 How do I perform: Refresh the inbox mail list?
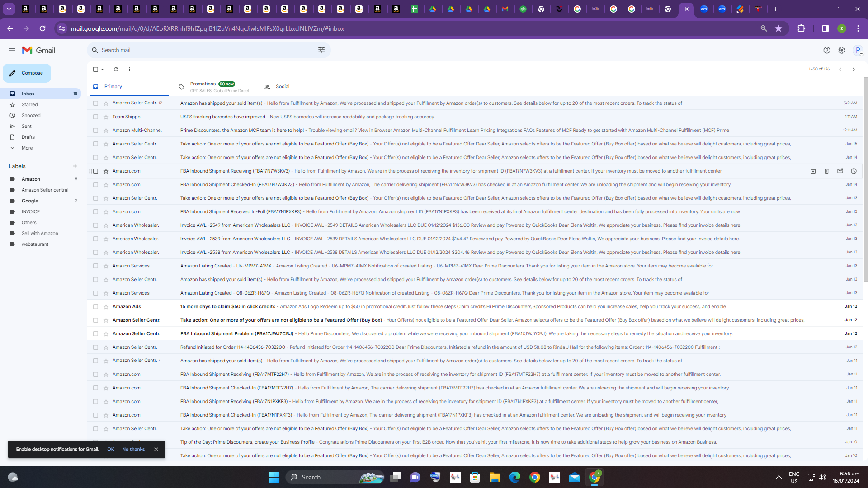coord(116,69)
